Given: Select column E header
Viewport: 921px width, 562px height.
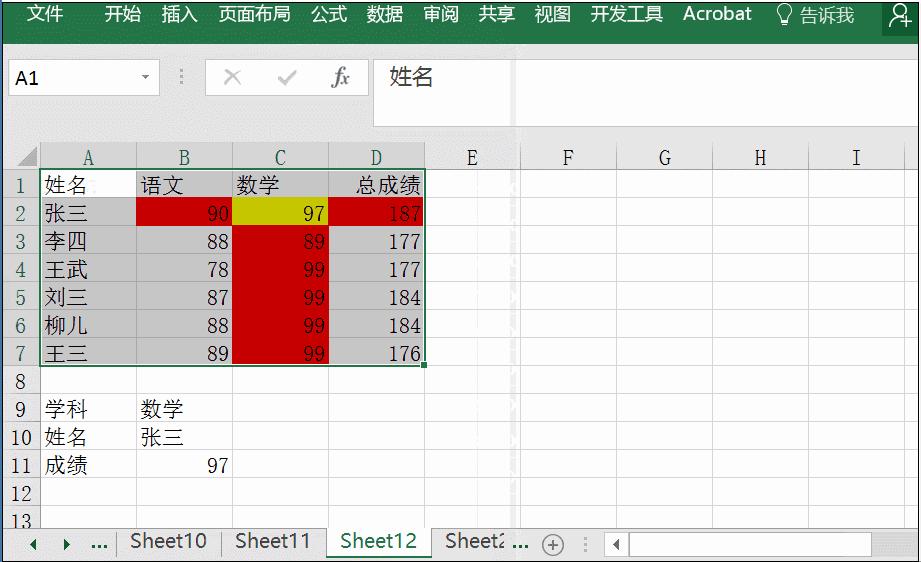Looking at the screenshot, I should pyautogui.click(x=472, y=157).
